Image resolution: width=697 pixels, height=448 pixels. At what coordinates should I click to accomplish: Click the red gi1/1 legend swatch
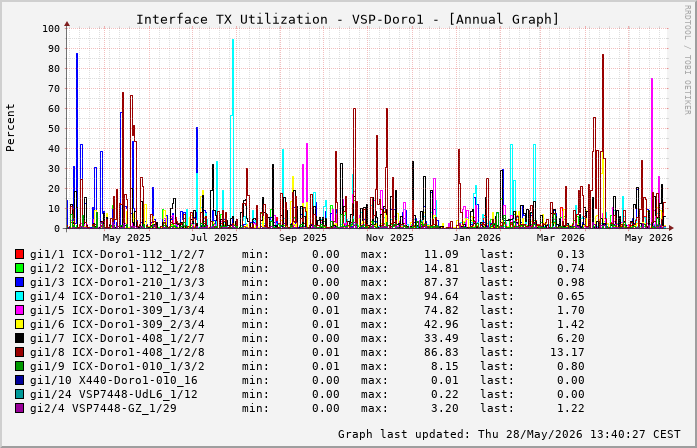[x=19, y=254]
